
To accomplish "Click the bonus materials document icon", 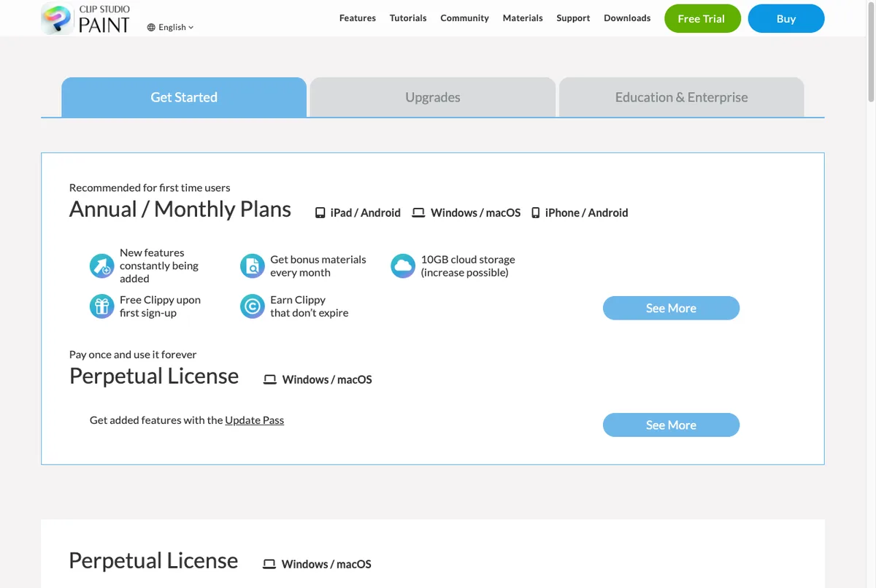I will (252, 266).
